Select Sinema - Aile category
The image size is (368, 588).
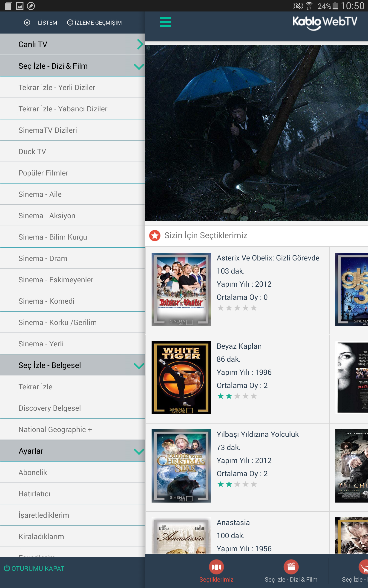pos(72,194)
